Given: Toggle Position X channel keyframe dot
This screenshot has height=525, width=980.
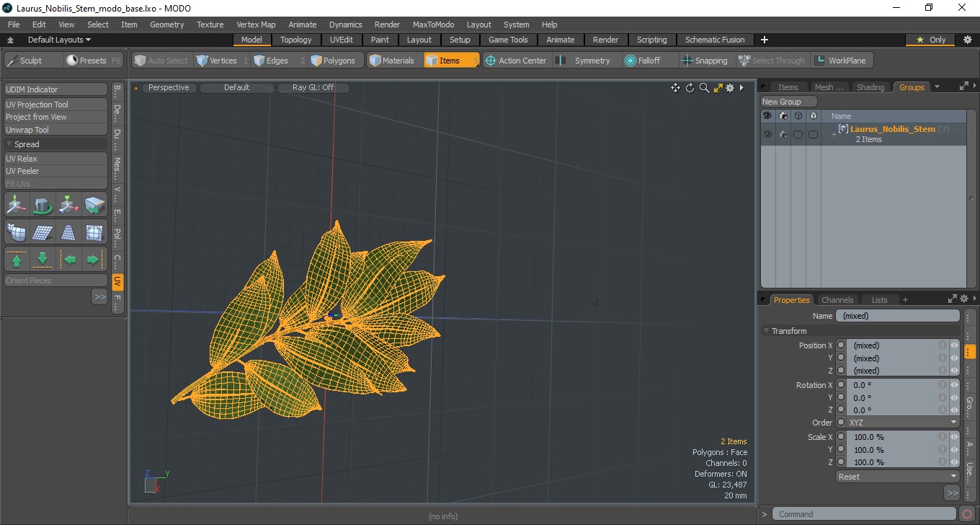Looking at the screenshot, I should pyautogui.click(x=840, y=345).
